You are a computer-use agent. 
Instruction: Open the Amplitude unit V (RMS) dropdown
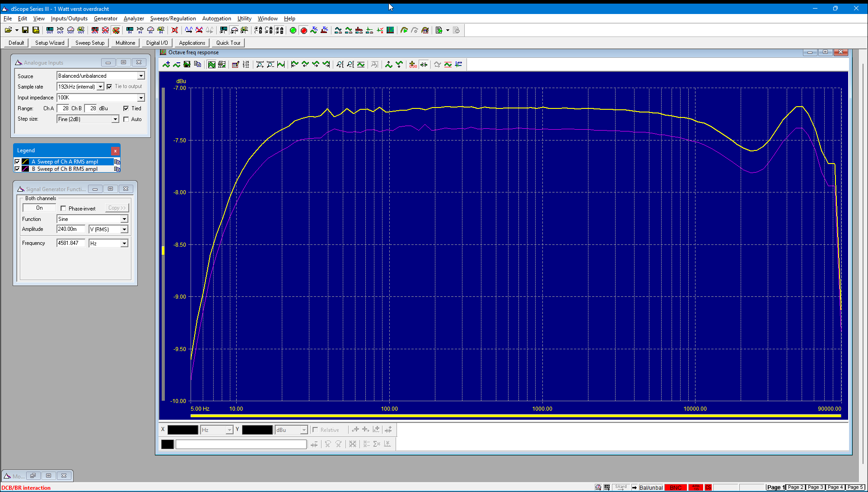pos(124,230)
